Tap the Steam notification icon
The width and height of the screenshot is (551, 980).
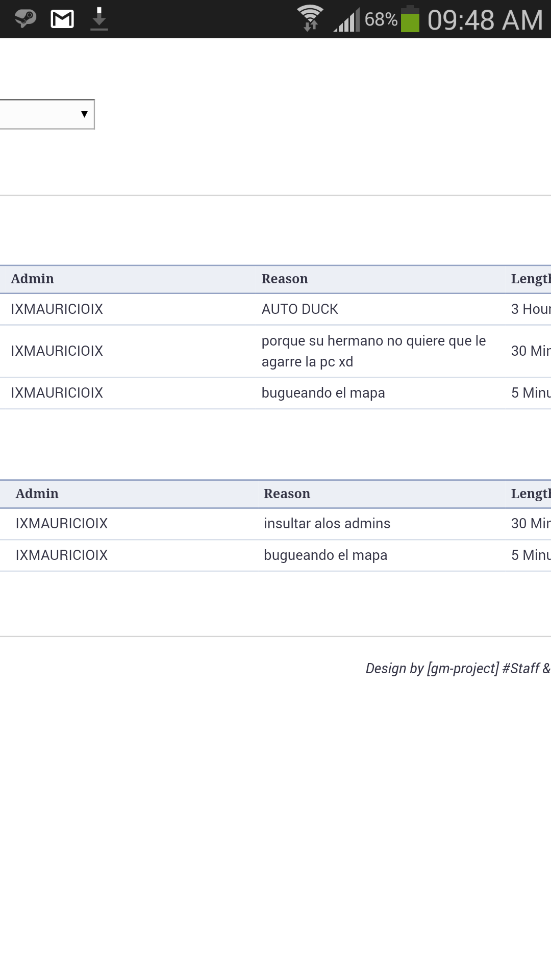(25, 19)
